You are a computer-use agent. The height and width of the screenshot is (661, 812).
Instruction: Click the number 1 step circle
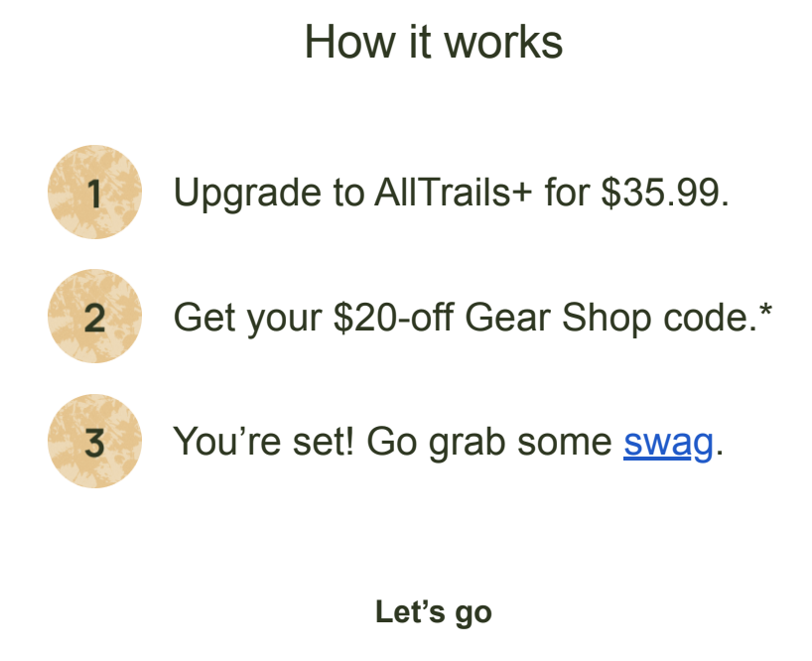(x=94, y=192)
